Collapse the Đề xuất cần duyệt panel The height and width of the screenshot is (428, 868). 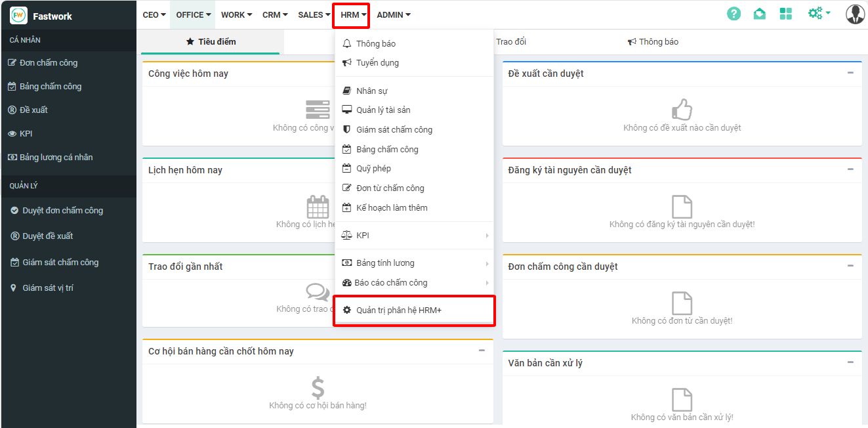[x=850, y=73]
